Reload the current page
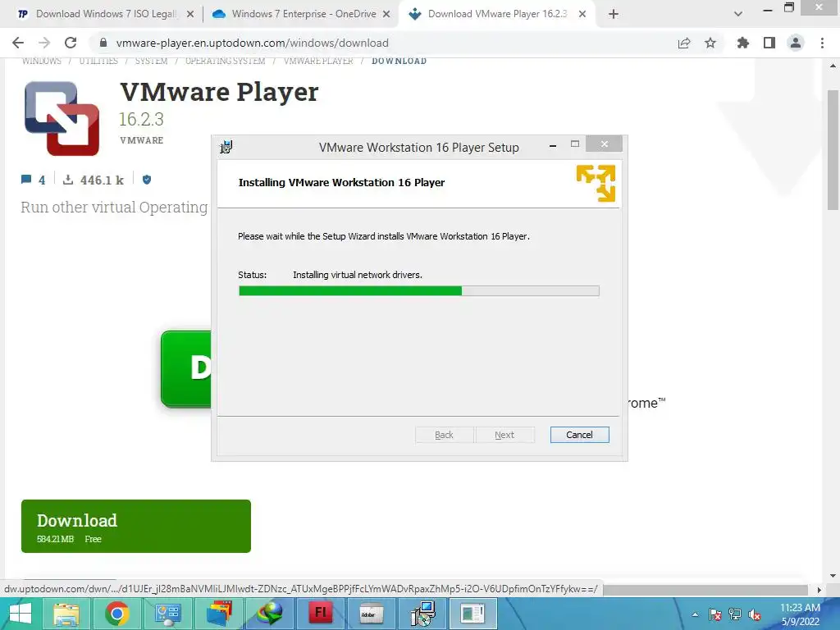Image resolution: width=840 pixels, height=630 pixels. pos(71,43)
